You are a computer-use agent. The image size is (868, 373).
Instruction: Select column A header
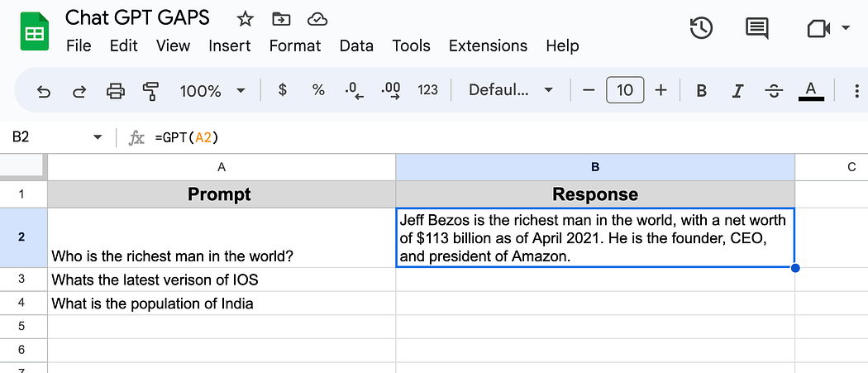coord(222,167)
